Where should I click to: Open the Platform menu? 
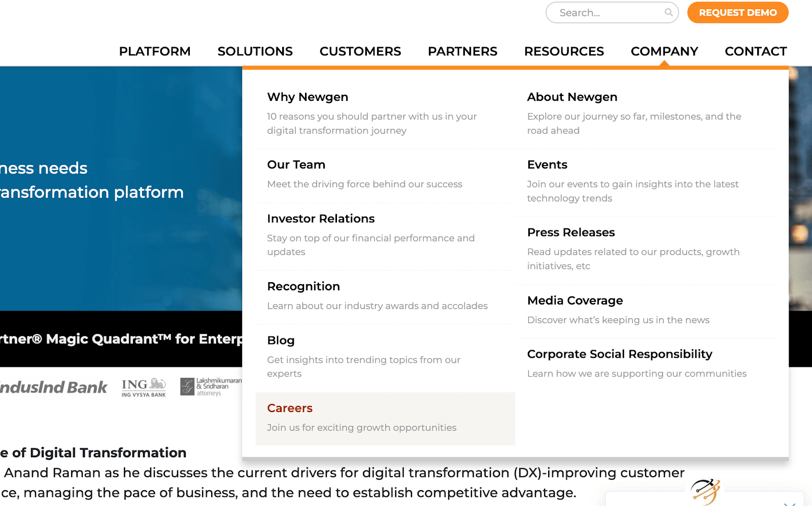[x=155, y=51]
